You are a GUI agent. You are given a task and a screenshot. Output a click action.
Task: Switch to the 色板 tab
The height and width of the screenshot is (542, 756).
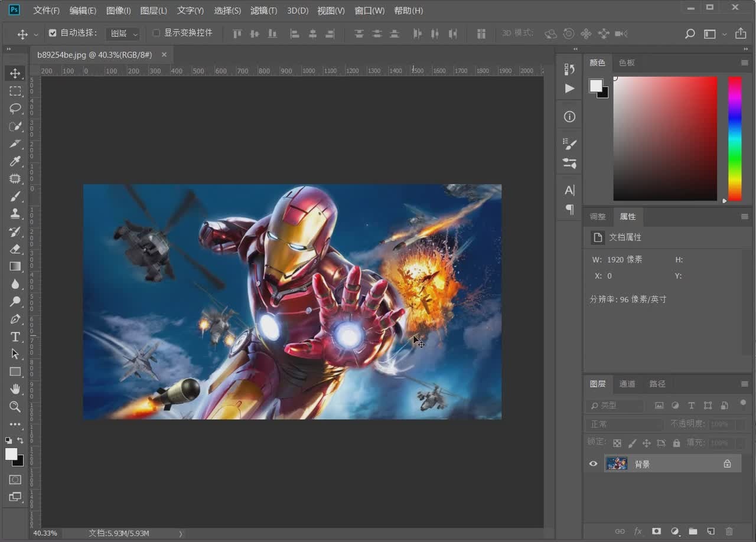tap(627, 63)
